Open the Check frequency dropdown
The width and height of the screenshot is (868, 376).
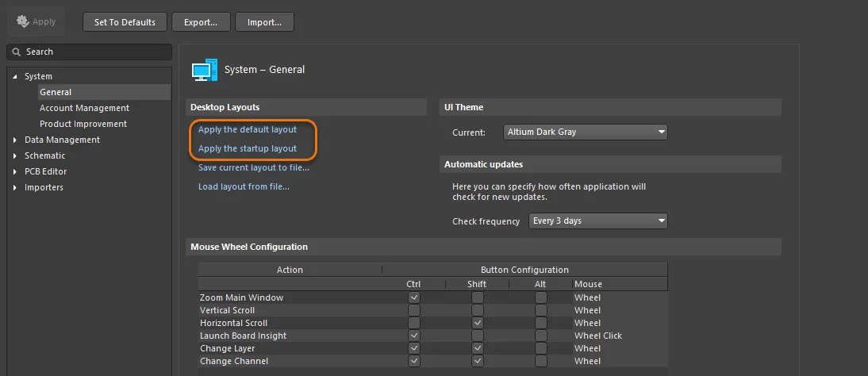pyautogui.click(x=597, y=221)
